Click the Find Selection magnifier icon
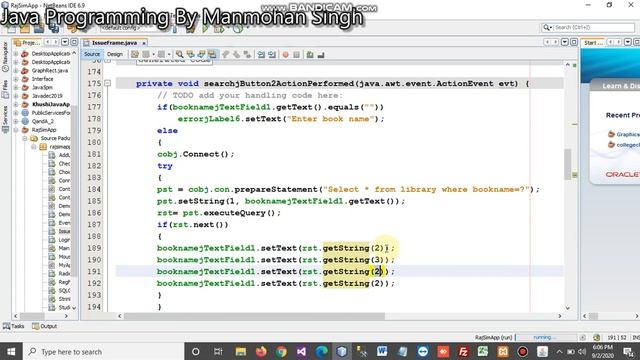 (x=179, y=54)
